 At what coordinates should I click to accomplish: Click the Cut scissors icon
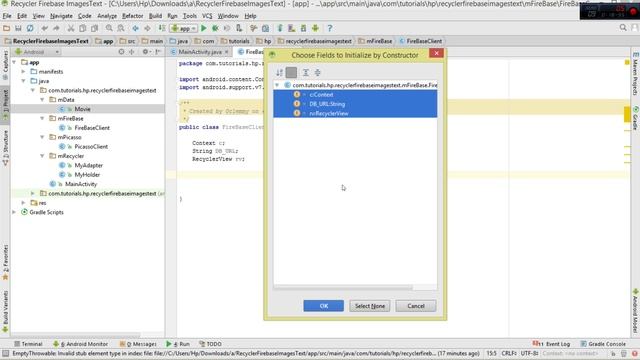[71, 28]
